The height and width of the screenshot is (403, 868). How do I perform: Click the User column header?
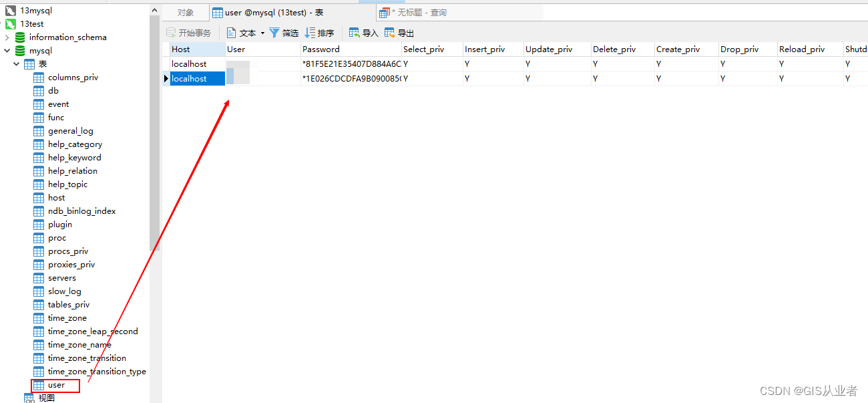[263, 49]
